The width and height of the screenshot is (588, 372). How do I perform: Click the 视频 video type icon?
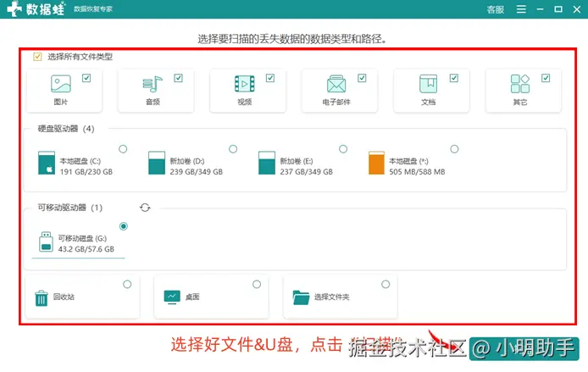(245, 84)
